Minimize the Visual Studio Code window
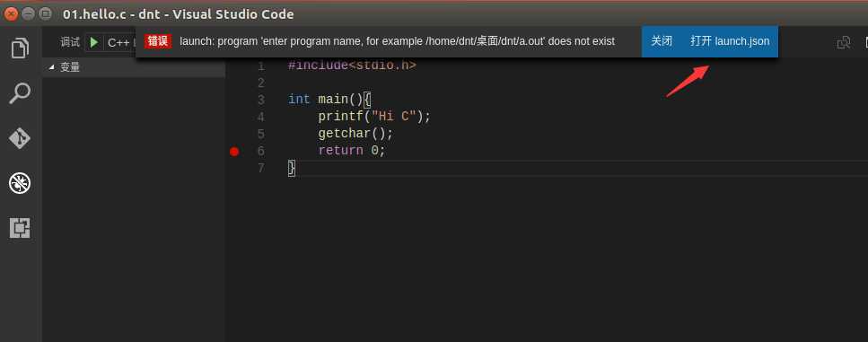 point(28,13)
